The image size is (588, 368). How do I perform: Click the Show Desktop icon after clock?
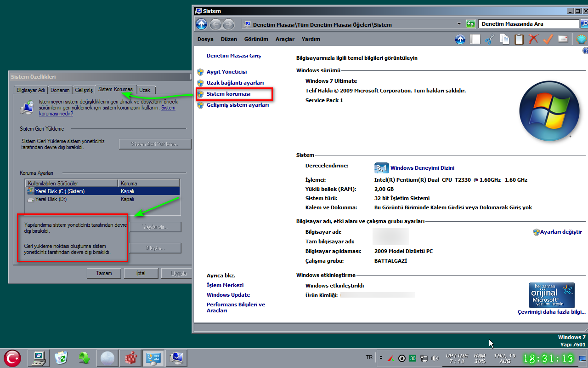(582, 358)
